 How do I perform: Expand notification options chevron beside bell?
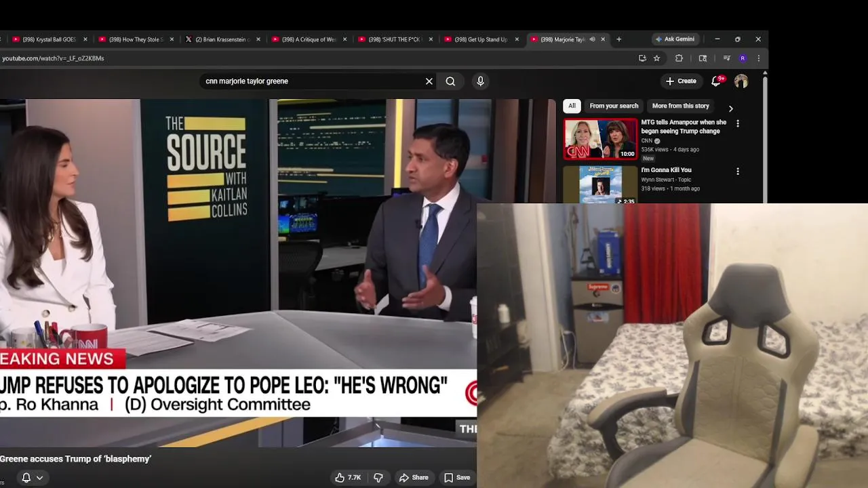click(39, 478)
